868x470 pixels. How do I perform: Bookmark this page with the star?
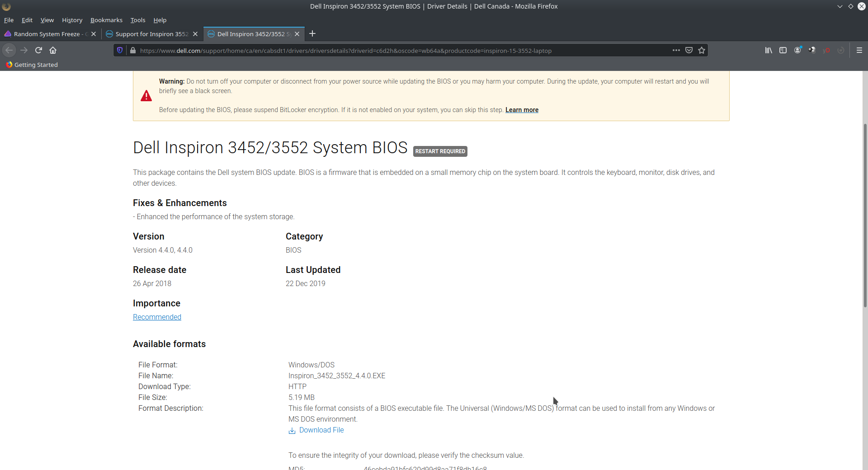click(x=702, y=50)
